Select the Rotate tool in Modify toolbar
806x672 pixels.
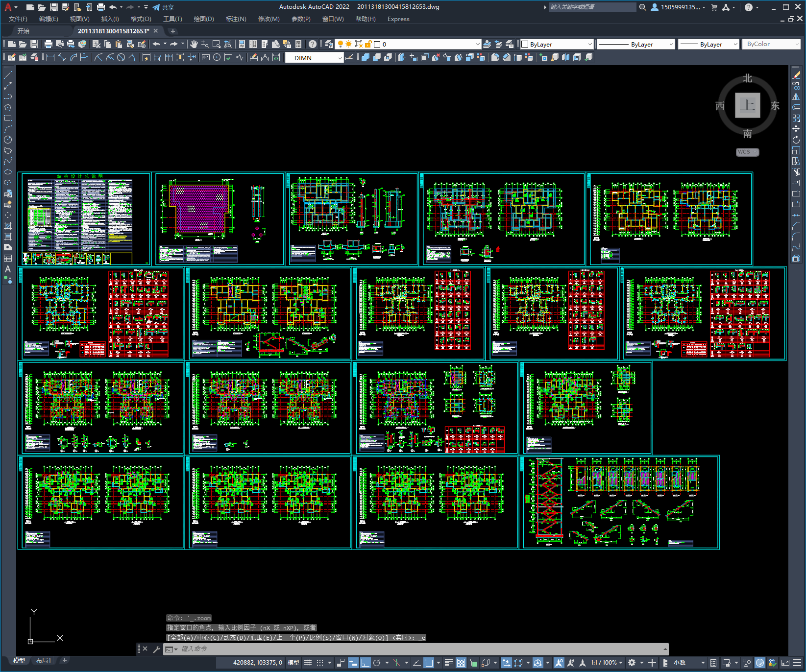point(796,140)
